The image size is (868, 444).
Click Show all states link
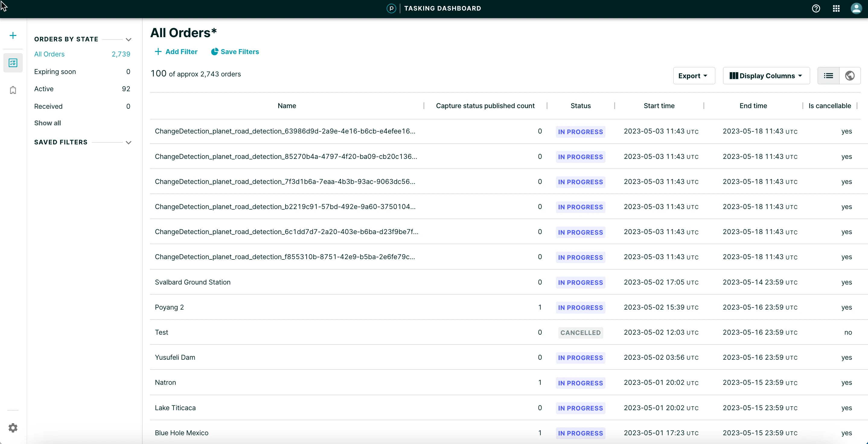[x=47, y=123]
